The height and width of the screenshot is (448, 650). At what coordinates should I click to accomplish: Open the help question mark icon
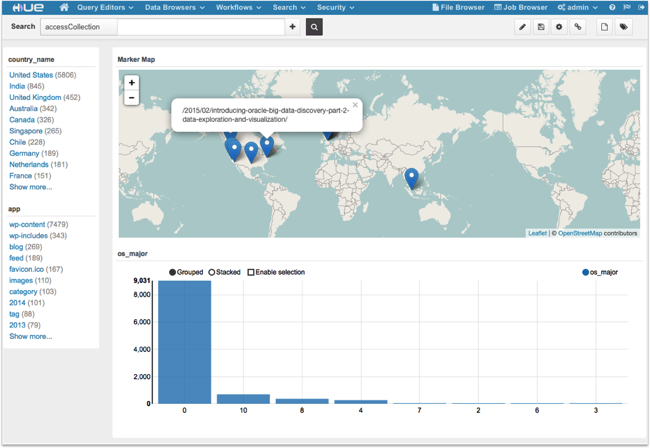coord(612,7)
